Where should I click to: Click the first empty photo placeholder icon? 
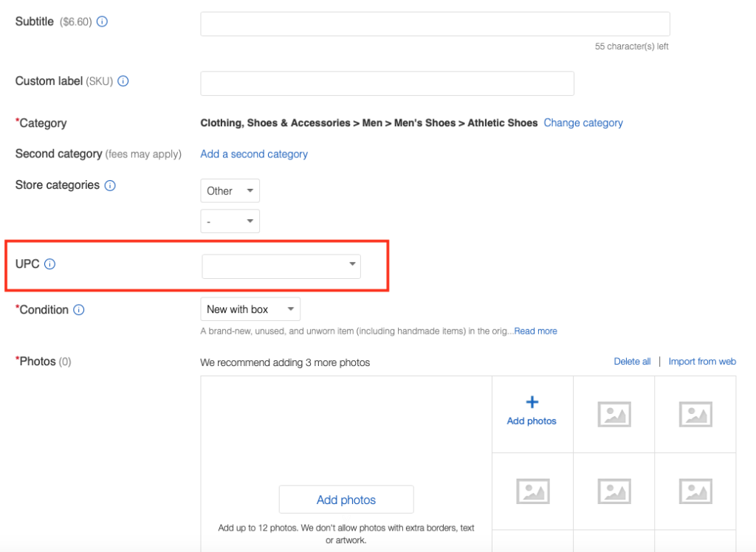coord(614,414)
